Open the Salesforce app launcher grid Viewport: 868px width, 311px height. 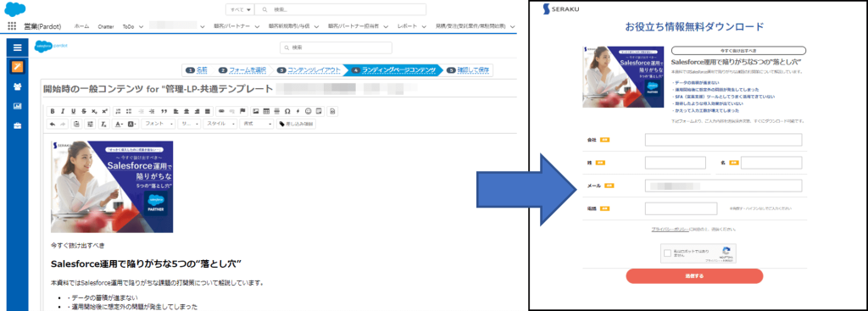click(x=12, y=26)
